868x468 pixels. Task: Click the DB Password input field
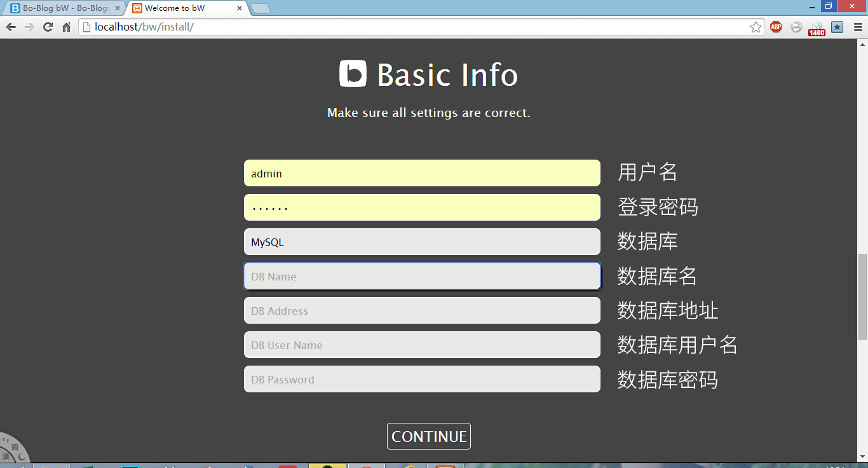click(422, 379)
